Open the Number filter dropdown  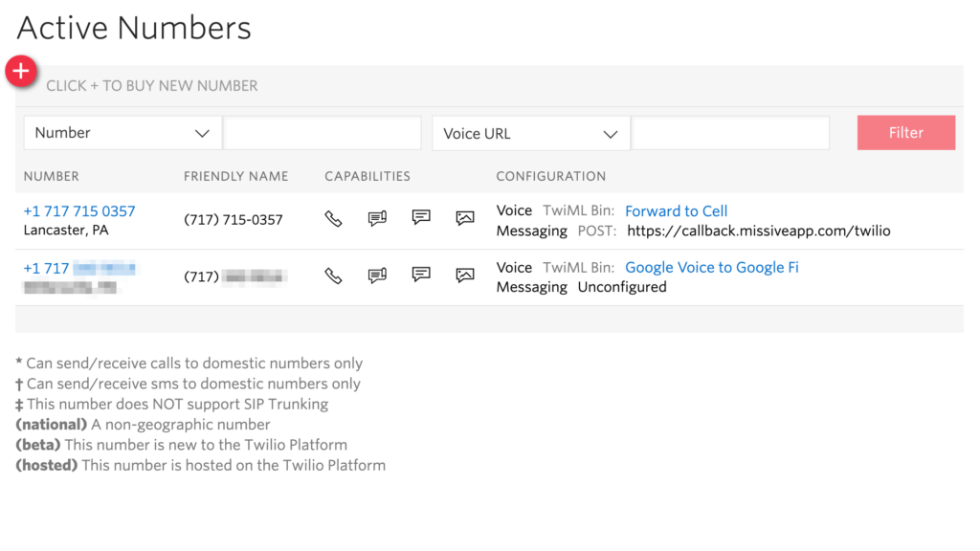(122, 133)
